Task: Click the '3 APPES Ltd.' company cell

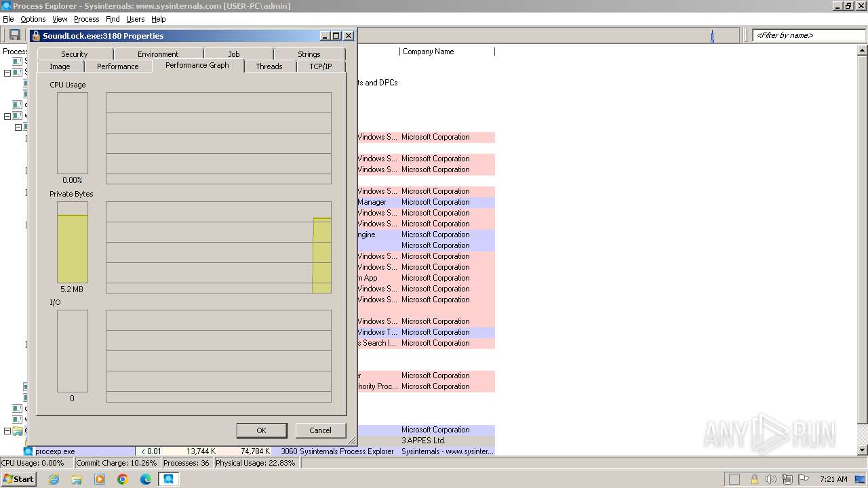Action: 423,441
